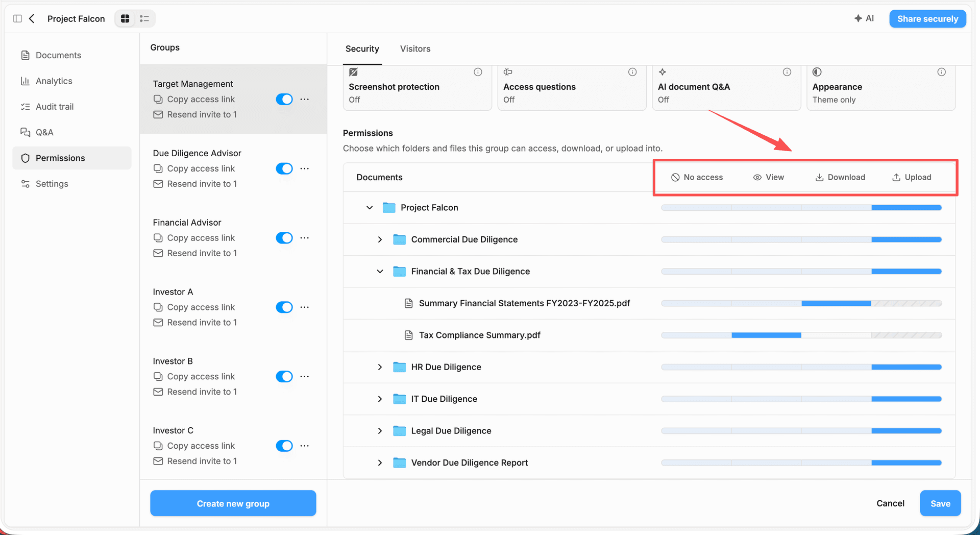980x535 pixels.
Task: Open more options for Investor C
Action: 305,446
